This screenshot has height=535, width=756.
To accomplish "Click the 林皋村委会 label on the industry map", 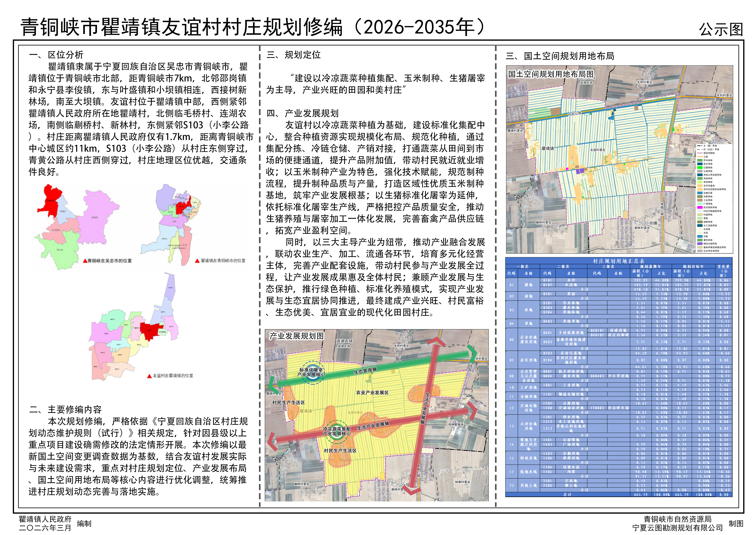I will click(x=463, y=482).
